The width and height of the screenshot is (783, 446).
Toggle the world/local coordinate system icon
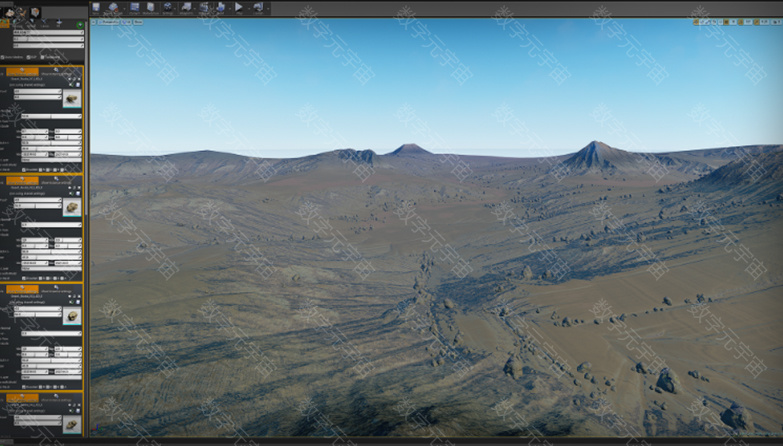(714, 22)
